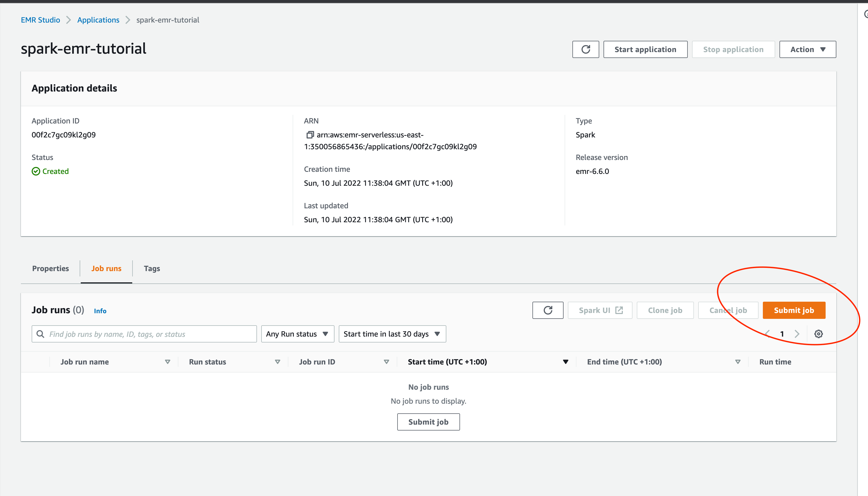Sort by End time column arrow

pyautogui.click(x=738, y=362)
